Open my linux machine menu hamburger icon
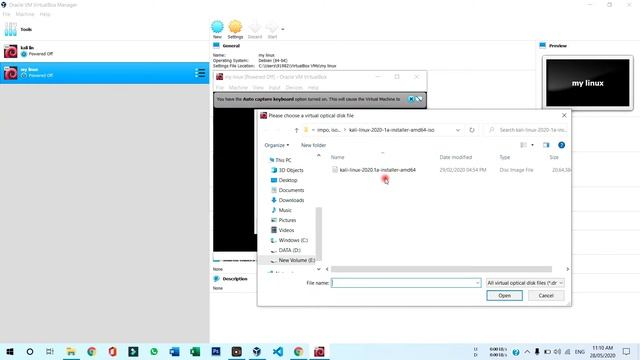Image resolution: width=640 pixels, height=360 pixels. (x=200, y=73)
